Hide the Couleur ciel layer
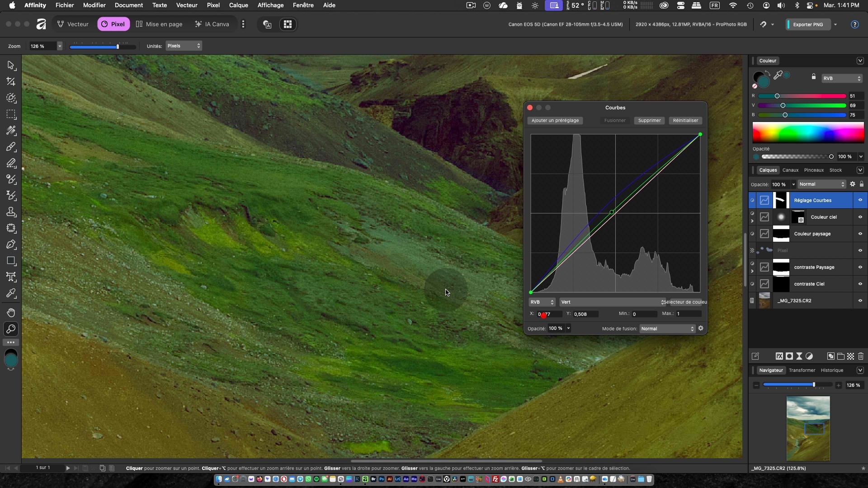The width and height of the screenshot is (868, 488). coord(860,217)
